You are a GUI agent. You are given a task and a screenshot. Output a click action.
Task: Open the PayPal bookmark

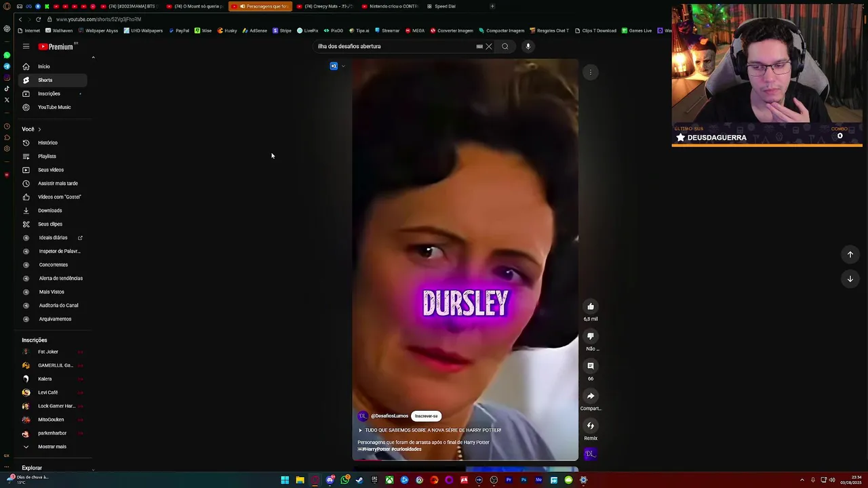pyautogui.click(x=179, y=30)
